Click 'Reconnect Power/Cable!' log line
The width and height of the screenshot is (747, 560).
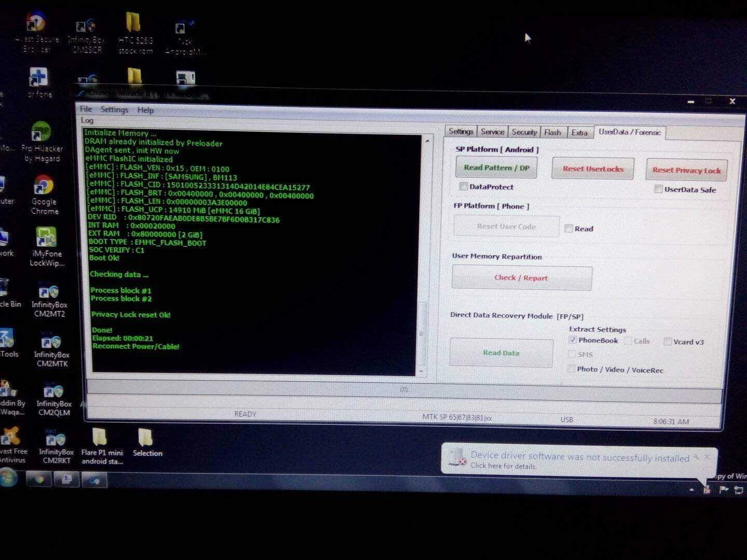coord(136,346)
